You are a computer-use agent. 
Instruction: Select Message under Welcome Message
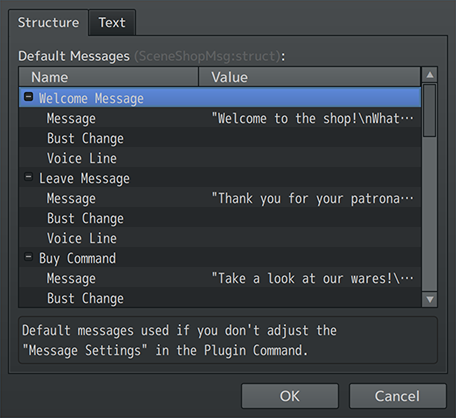tap(220, 117)
